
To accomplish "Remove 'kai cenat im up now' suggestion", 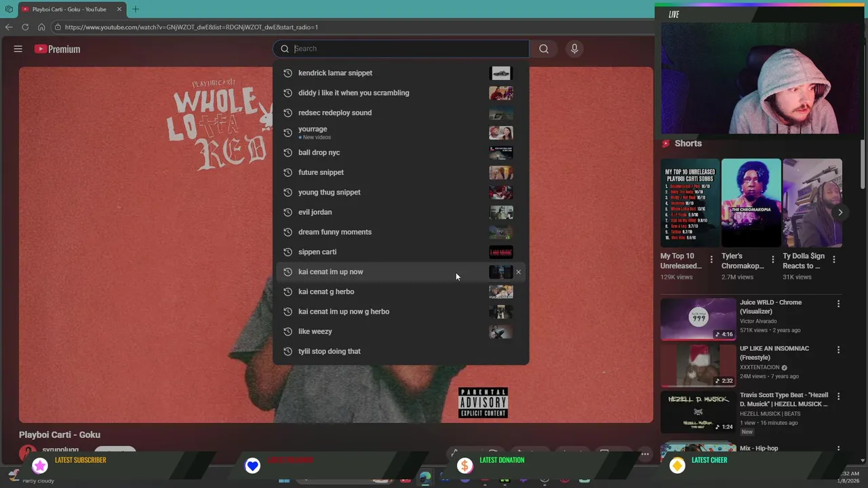I will point(518,272).
